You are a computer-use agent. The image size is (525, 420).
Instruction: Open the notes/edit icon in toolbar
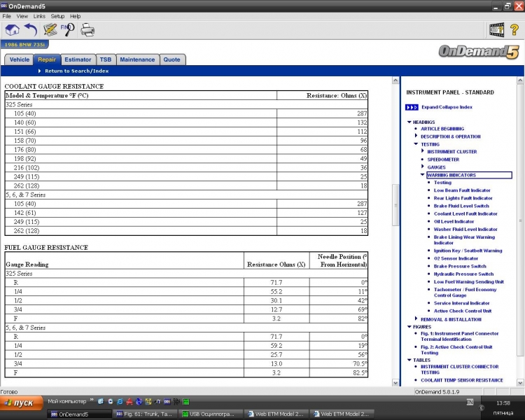coord(50,29)
